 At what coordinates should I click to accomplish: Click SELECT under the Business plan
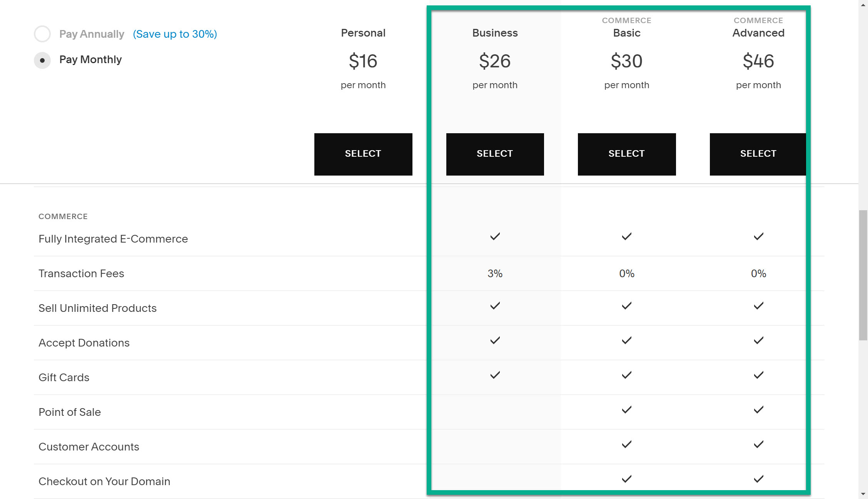(x=495, y=154)
